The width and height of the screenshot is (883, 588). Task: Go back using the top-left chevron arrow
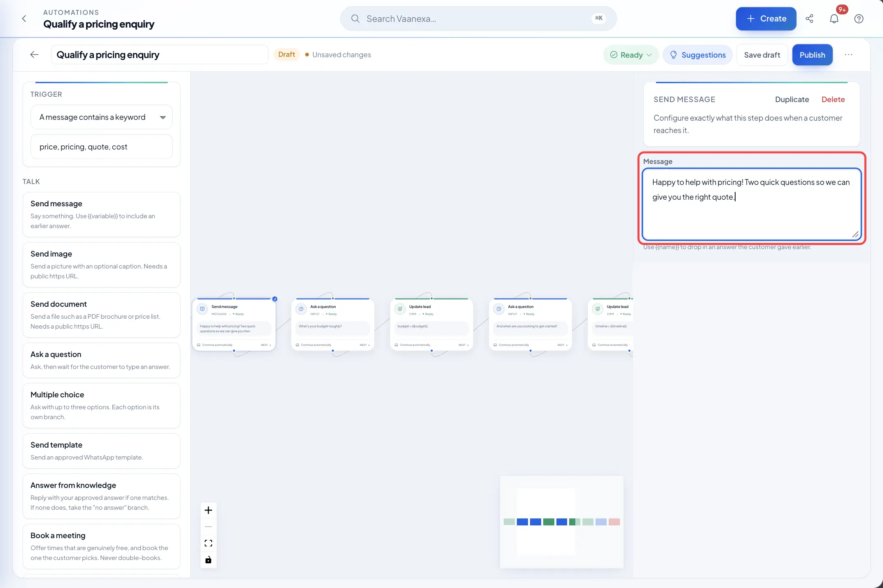click(x=24, y=19)
